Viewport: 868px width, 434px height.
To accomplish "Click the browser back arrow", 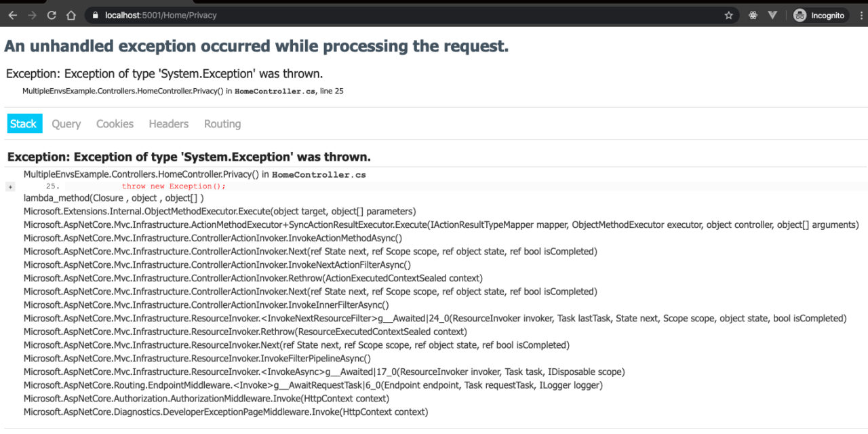I will point(12,15).
